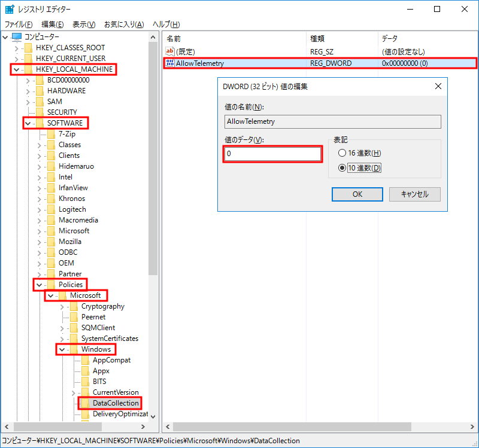Viewport: 479px width, 448px height.
Task: Expand the HKEY_CLASSES_ROOT tree node
Action: point(18,47)
